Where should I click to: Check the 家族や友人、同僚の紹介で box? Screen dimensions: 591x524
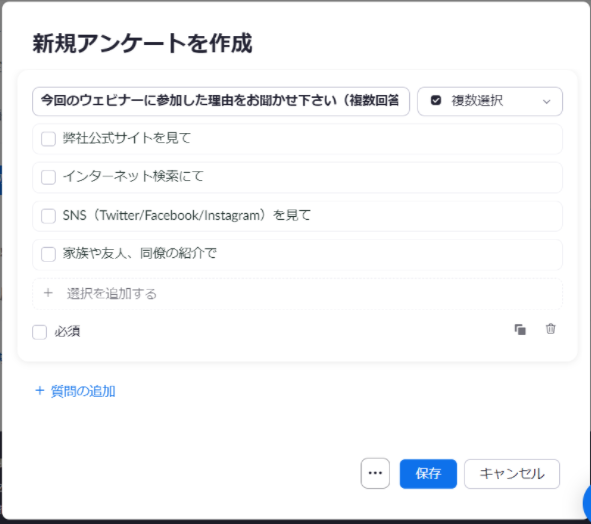tap(48, 254)
